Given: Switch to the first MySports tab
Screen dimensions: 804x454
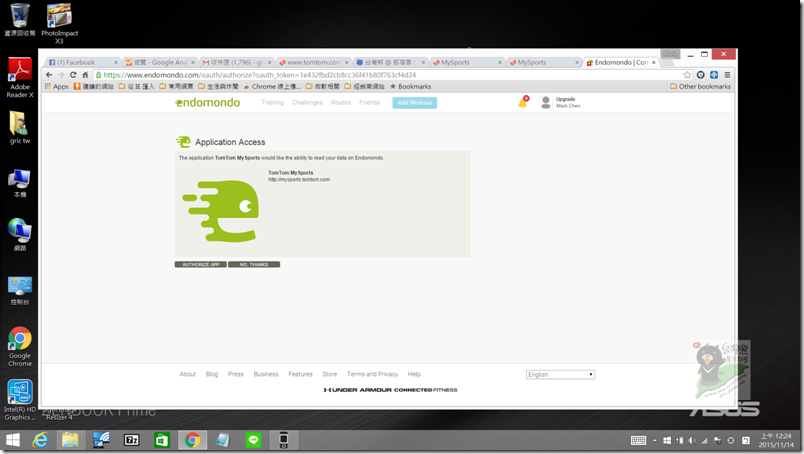Looking at the screenshot, I should (x=466, y=63).
